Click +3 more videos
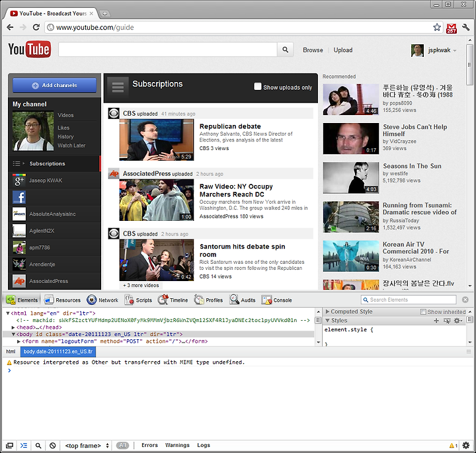This screenshot has width=476, height=453. [141, 286]
